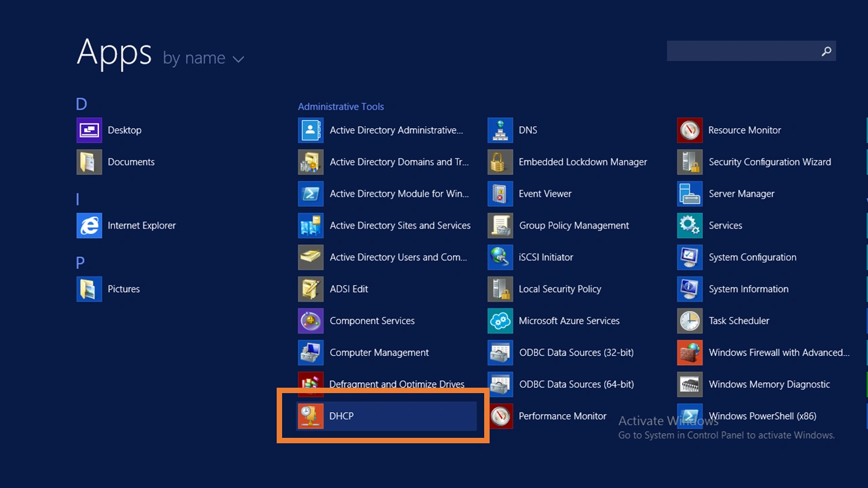The height and width of the screenshot is (488, 868).
Task: Click the 'Microsoft Azure Services' label text
Action: [x=570, y=321]
